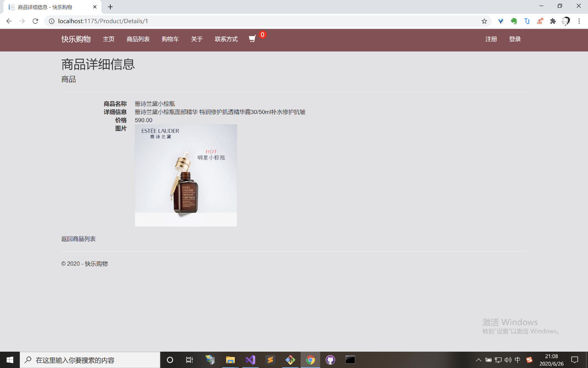This screenshot has width=588, height=368.
Task: Open the terminal window on taskbar
Action: 350,360
